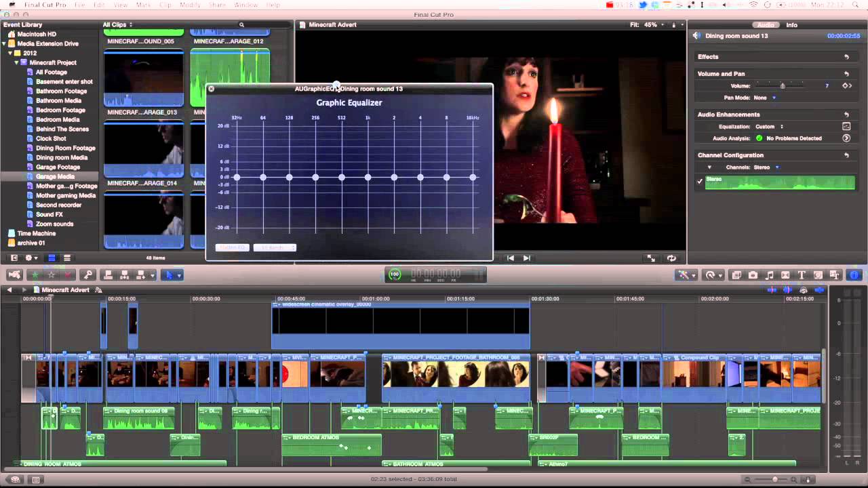Go to previous edit in viewer
868x488 pixels.
tap(511, 258)
